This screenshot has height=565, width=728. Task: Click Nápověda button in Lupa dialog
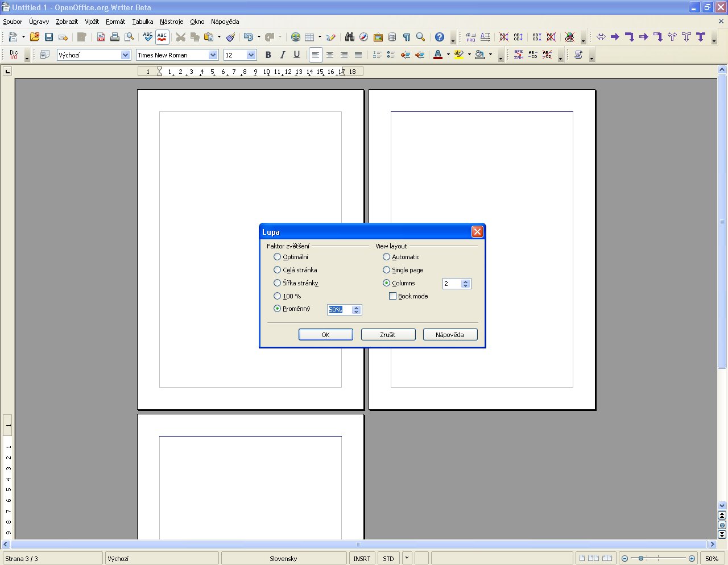tap(450, 335)
